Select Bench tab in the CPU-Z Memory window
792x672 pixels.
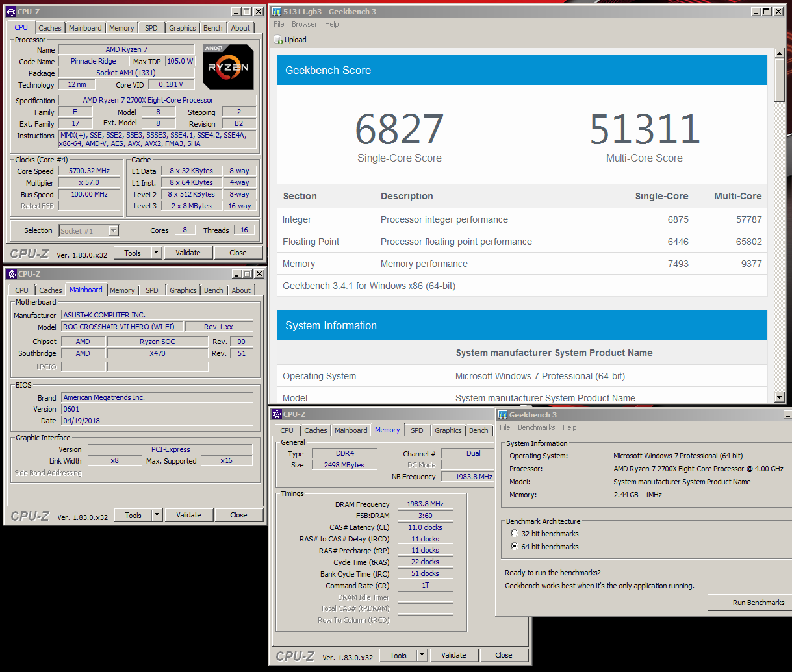click(479, 430)
